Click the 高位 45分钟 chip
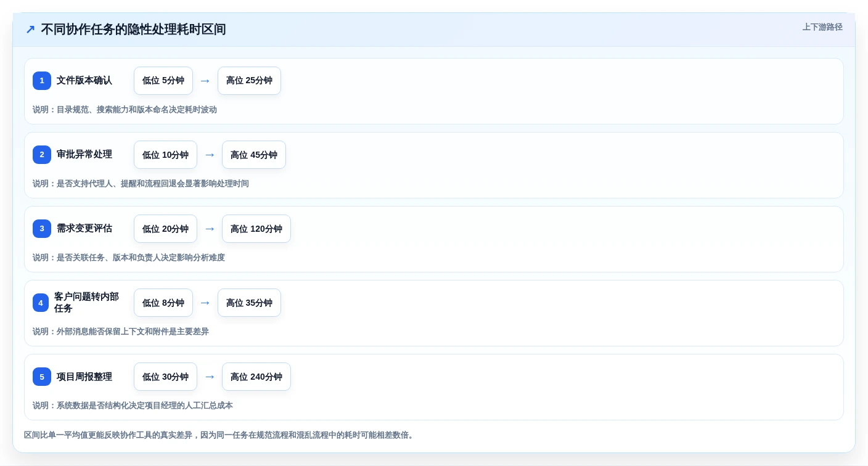Screen dimensions: 868x466 pyautogui.click(x=254, y=155)
